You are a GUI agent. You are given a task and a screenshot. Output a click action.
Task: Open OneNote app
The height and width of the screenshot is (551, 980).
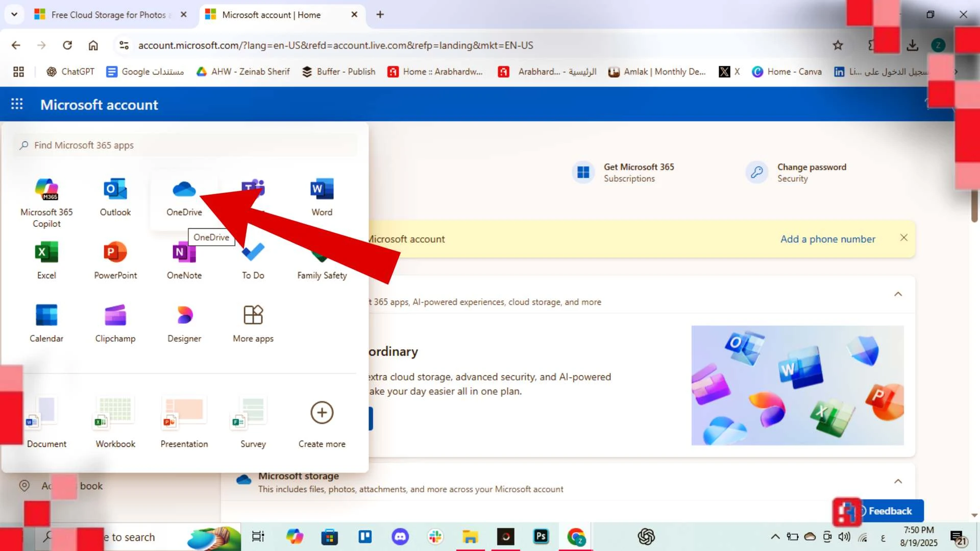184,260
